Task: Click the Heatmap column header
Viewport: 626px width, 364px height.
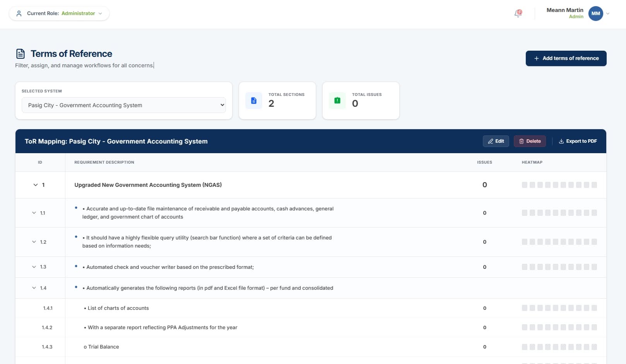Action: (x=532, y=162)
